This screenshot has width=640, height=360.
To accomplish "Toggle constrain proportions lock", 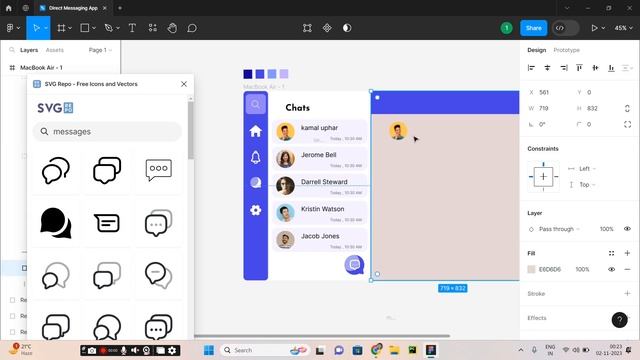I will point(627,108).
